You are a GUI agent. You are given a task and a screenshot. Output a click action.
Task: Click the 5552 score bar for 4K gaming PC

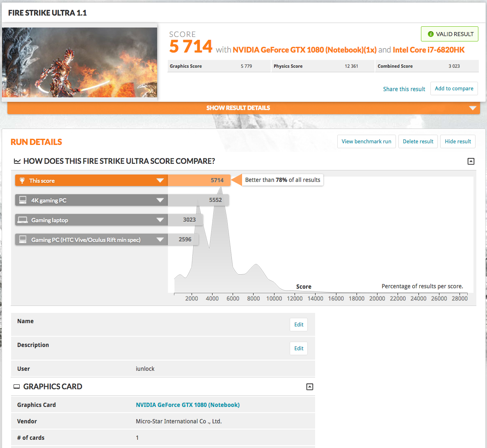point(198,200)
